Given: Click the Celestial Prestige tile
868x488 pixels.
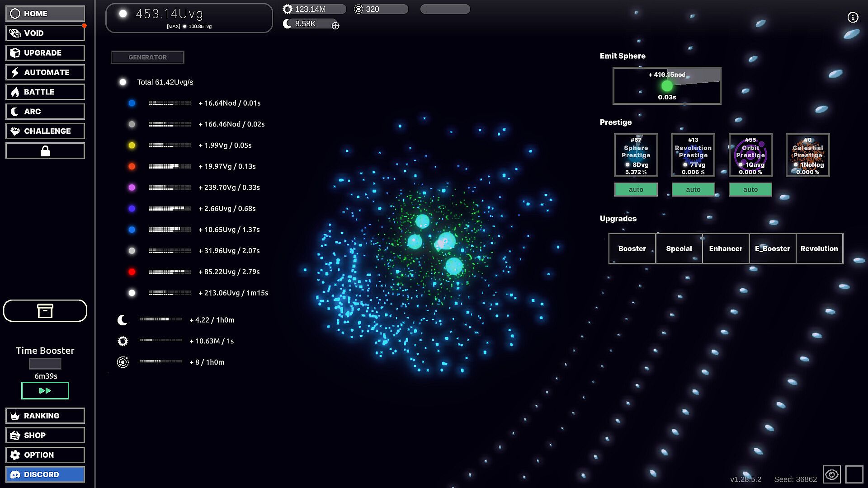Looking at the screenshot, I should tap(807, 155).
